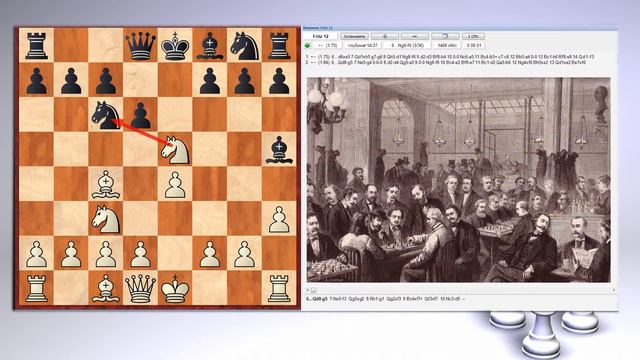Screen dimensions: 640x360
Task: Click the elapsed time field 0:00:01
Action: tap(474, 45)
